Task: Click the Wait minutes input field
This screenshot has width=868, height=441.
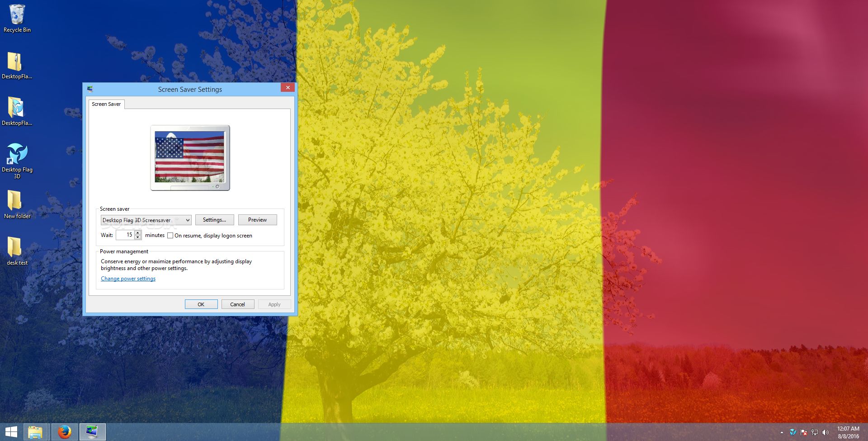Action: 125,235
